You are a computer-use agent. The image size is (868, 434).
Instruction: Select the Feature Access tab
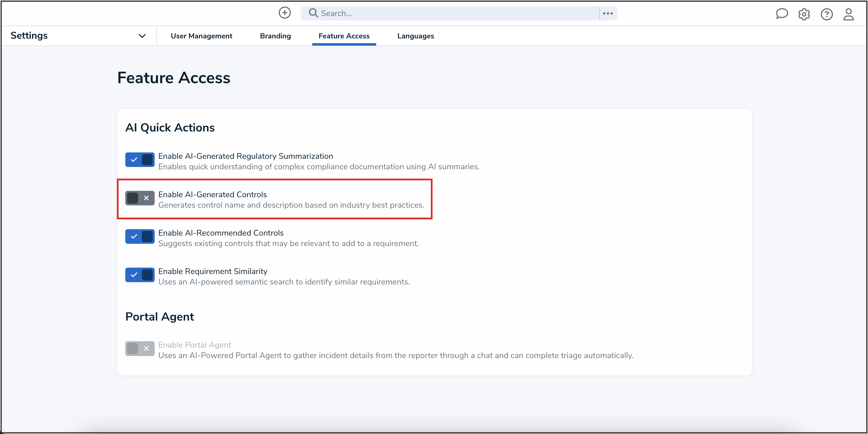pos(344,36)
